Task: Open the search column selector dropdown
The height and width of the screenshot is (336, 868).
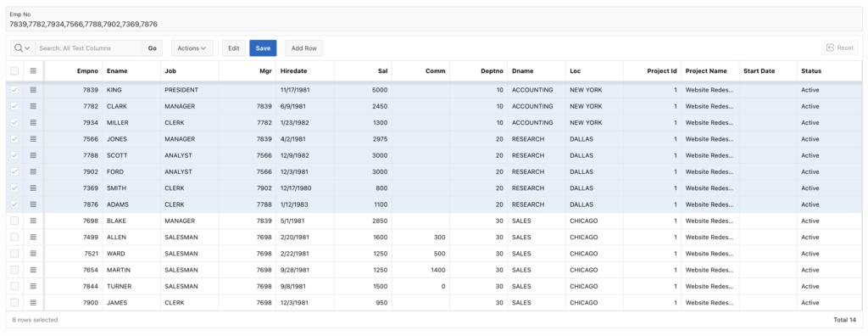Action: 22,48
